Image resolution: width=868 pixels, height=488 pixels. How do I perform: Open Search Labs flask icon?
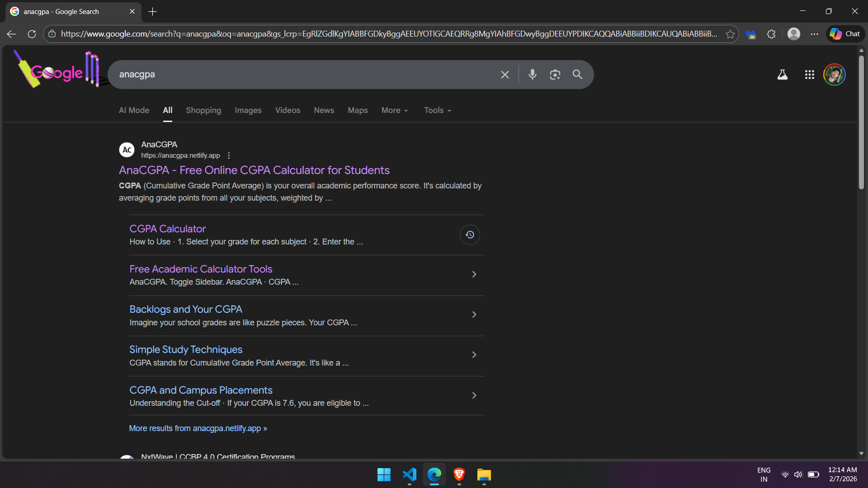(x=783, y=75)
